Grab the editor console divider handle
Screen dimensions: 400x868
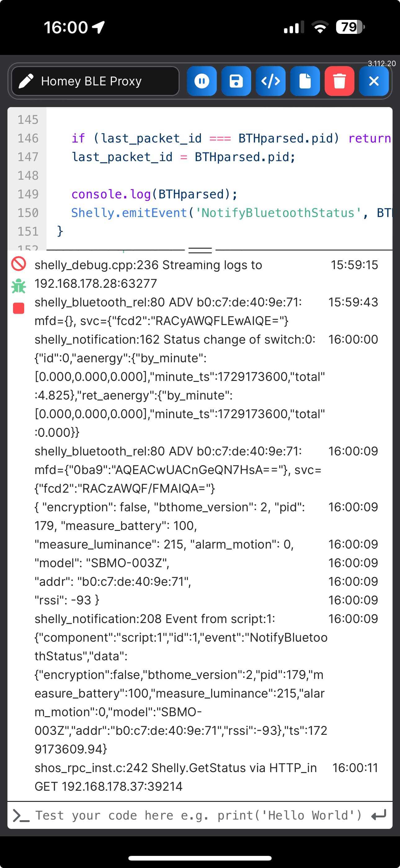click(200, 250)
